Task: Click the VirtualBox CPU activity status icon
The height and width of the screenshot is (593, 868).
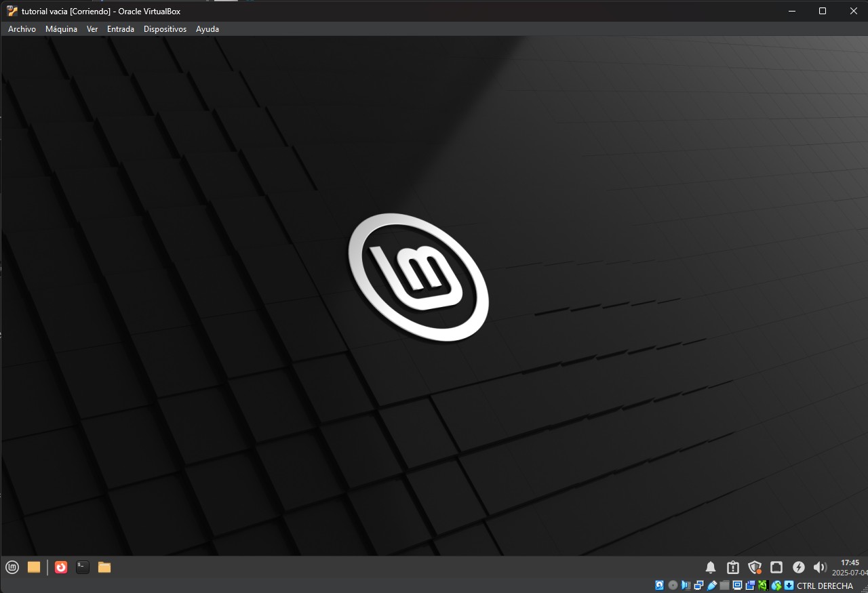Action: [x=763, y=585]
